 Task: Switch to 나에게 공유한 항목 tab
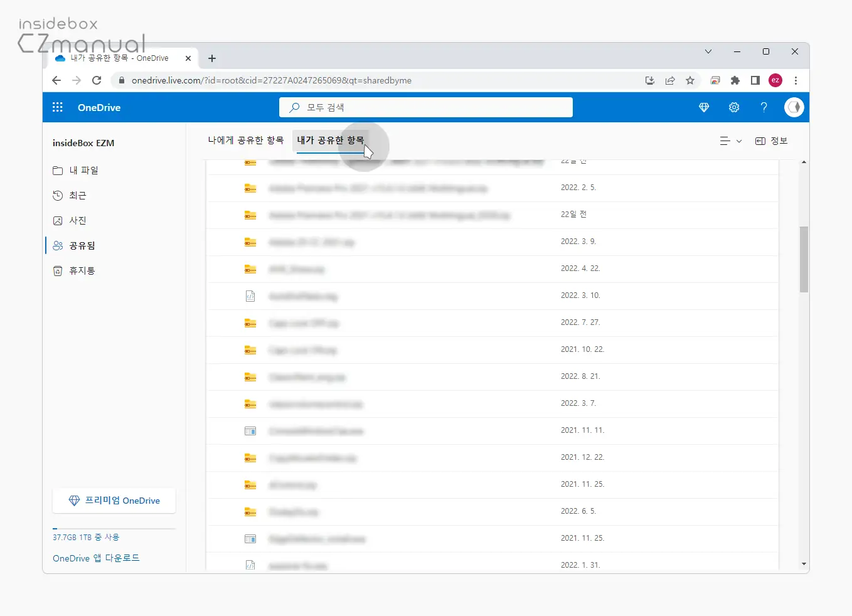[x=246, y=141]
